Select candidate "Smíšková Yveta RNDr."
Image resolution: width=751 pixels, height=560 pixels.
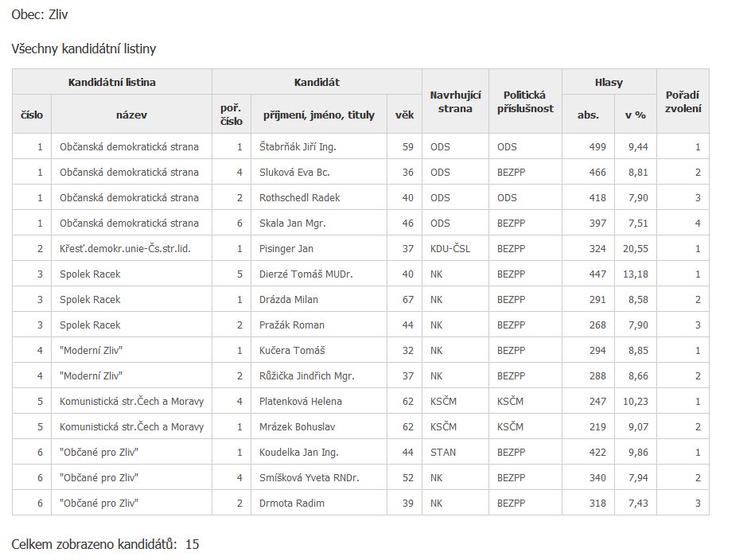pyautogui.click(x=309, y=477)
